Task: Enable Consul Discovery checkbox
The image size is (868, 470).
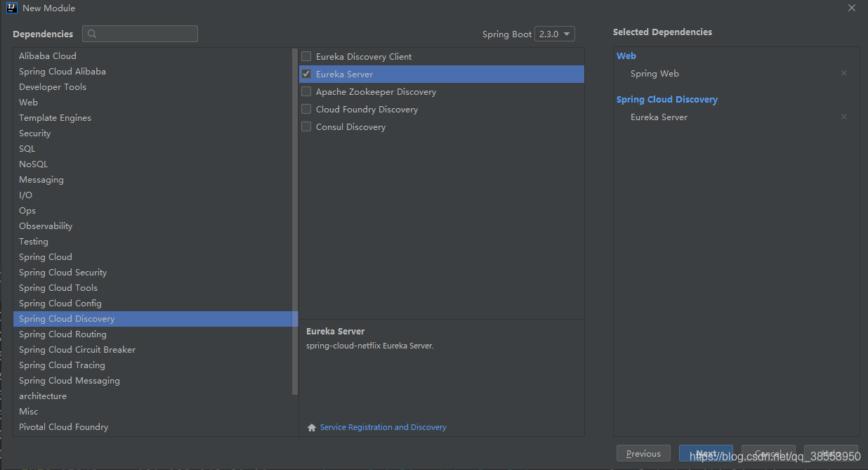Action: pyautogui.click(x=306, y=126)
